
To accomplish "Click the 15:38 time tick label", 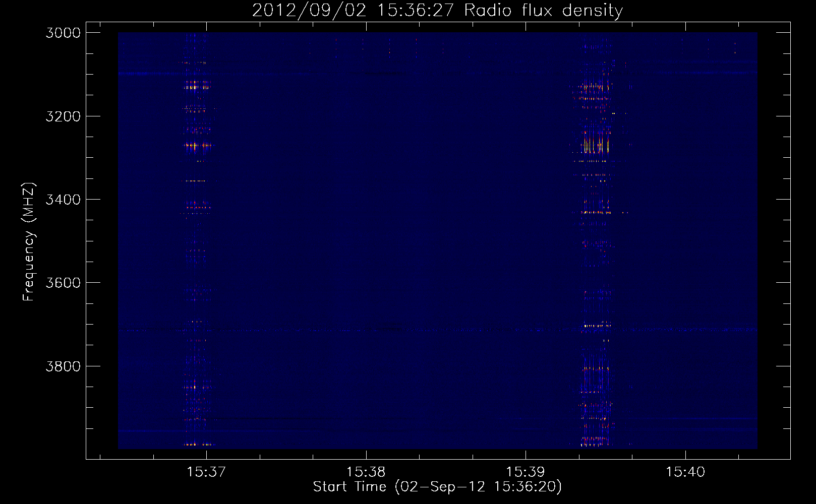I will (366, 472).
